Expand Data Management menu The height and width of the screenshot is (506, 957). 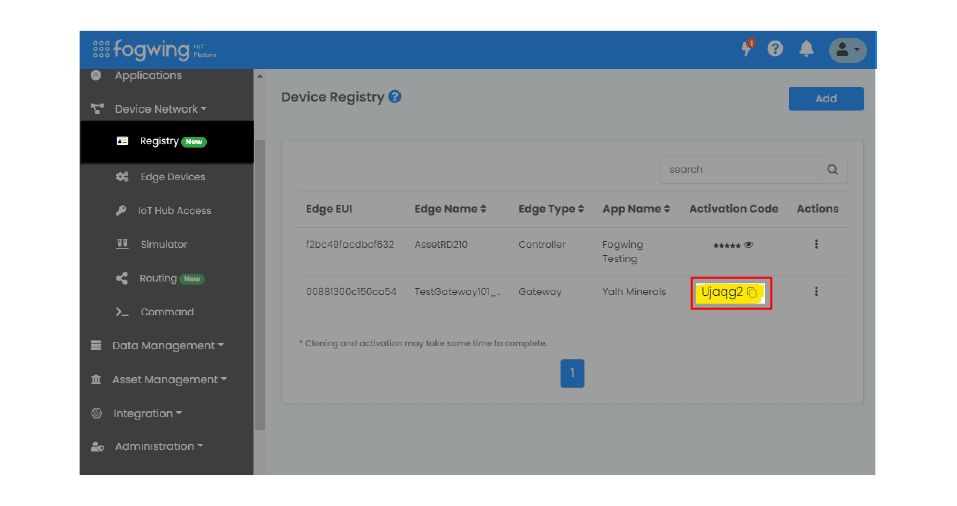click(168, 345)
